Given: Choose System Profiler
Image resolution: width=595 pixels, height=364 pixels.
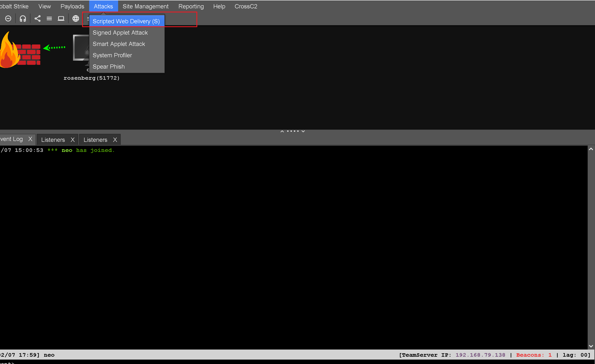Looking at the screenshot, I should point(127,55).
